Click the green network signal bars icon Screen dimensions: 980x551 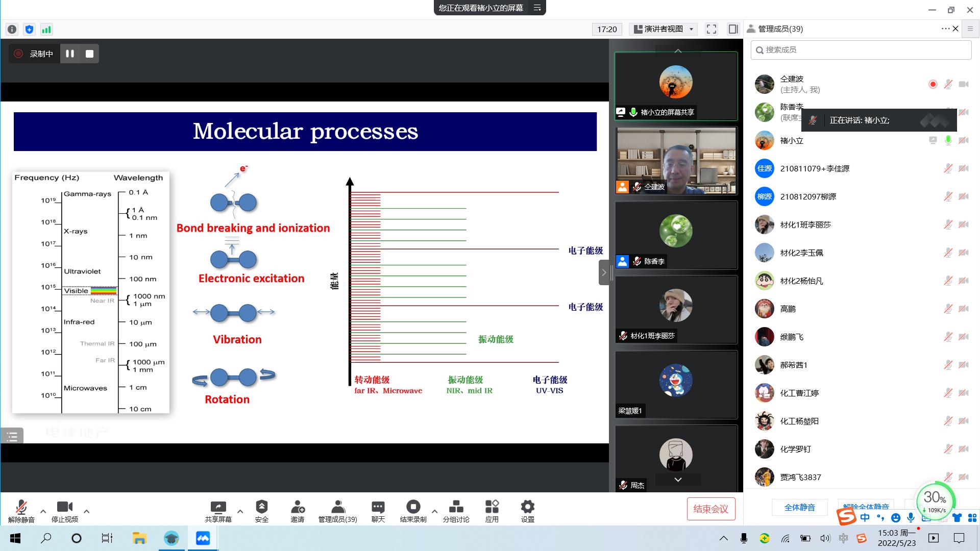(46, 29)
